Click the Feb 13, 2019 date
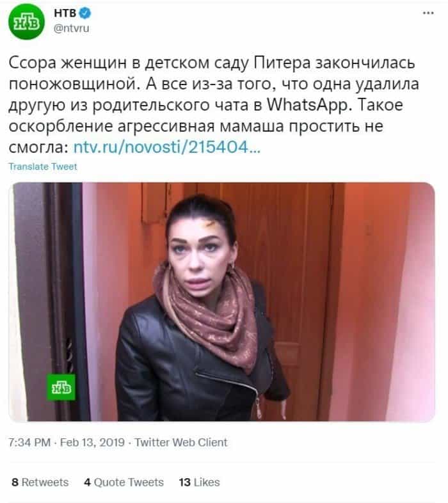The height and width of the screenshot is (503, 448). click(92, 442)
